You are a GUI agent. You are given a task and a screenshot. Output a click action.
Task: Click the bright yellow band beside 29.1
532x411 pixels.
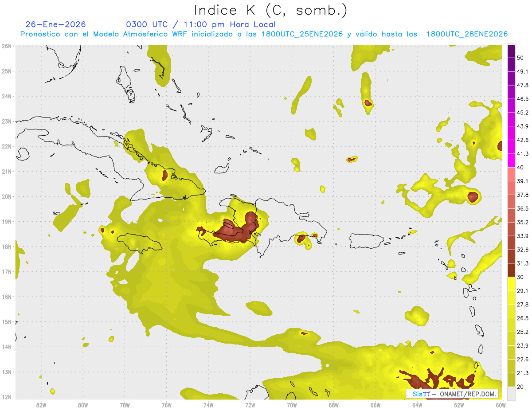click(x=511, y=284)
